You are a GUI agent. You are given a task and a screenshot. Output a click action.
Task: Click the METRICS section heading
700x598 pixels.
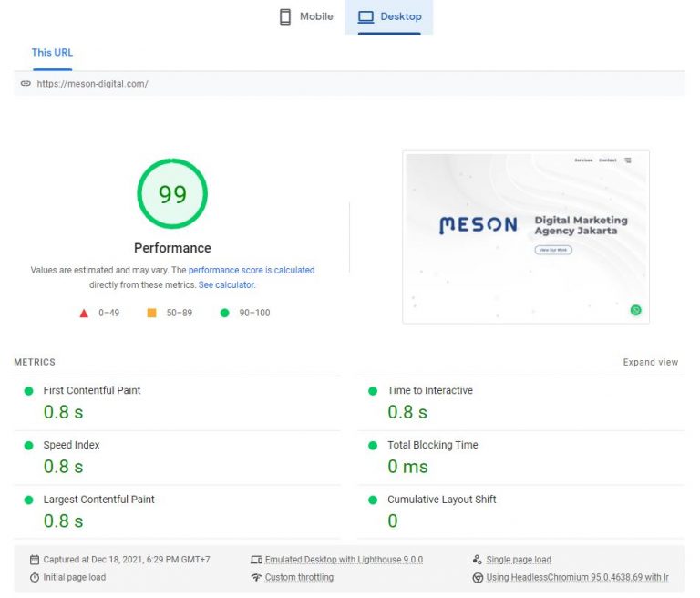coord(35,362)
